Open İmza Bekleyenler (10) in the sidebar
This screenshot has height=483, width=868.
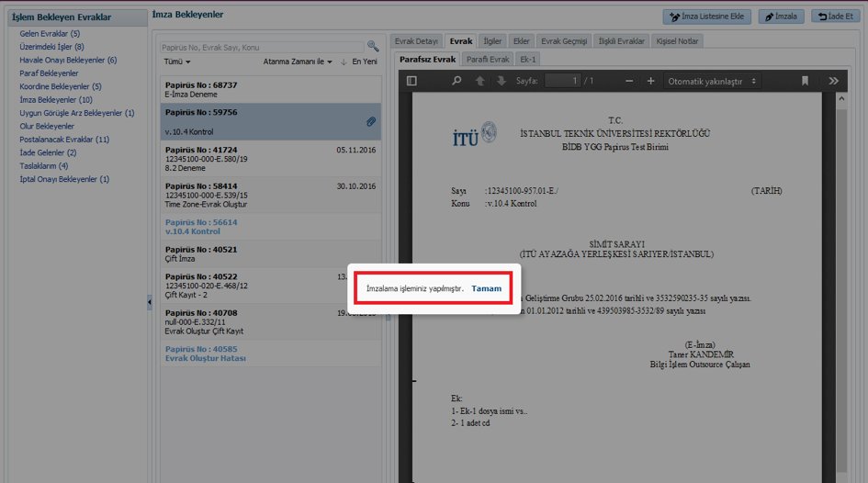pyautogui.click(x=56, y=100)
